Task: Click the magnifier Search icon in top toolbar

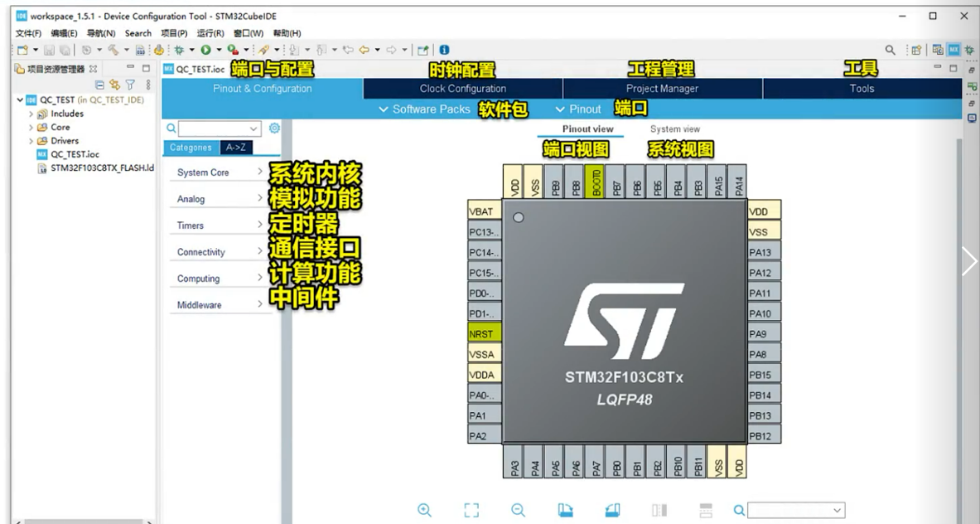Action: pos(890,50)
